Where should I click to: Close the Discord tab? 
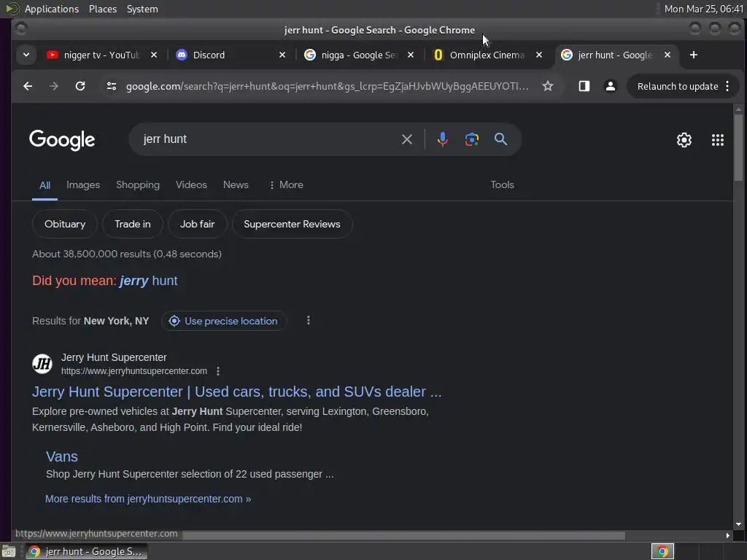tap(282, 55)
